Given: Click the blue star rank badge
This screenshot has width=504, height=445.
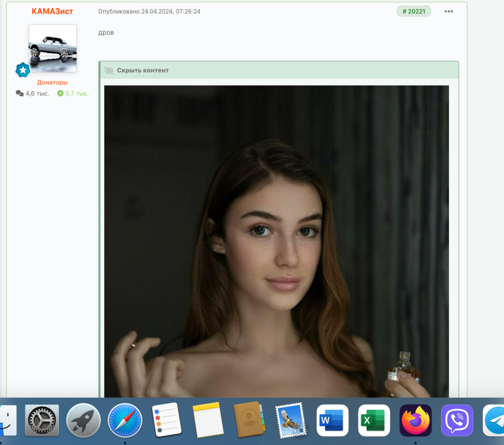Looking at the screenshot, I should 23,70.
